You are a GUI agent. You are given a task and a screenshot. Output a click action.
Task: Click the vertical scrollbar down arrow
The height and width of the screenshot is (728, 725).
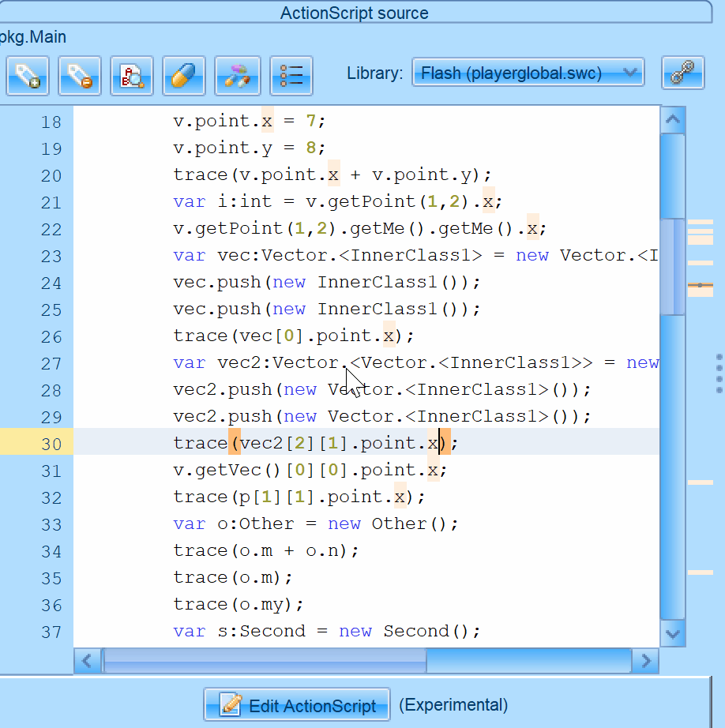coord(673,633)
